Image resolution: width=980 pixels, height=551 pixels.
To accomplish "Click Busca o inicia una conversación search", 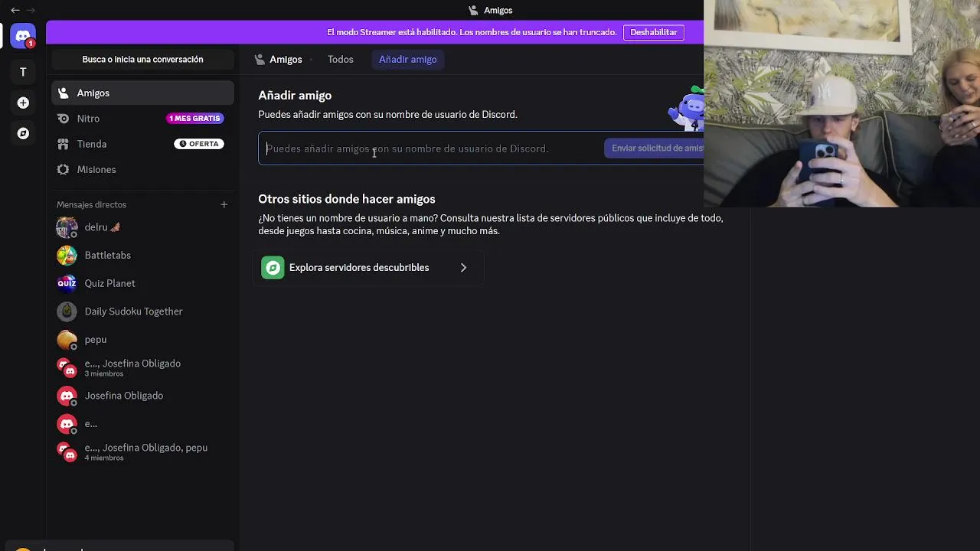I will pos(143,60).
